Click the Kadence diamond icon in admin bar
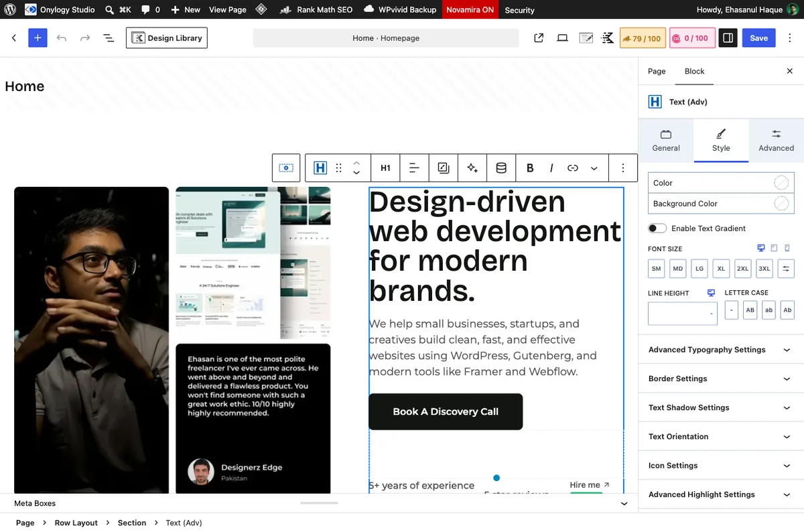 pos(261,10)
